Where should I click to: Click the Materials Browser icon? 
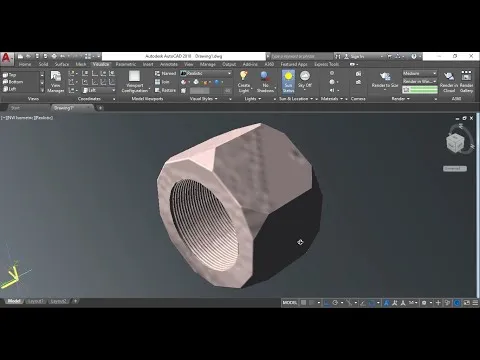coord(332,73)
